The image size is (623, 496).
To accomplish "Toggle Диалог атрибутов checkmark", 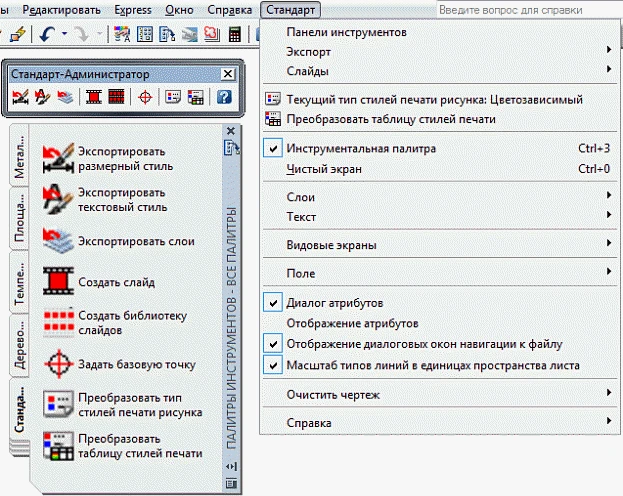I will coord(335,301).
